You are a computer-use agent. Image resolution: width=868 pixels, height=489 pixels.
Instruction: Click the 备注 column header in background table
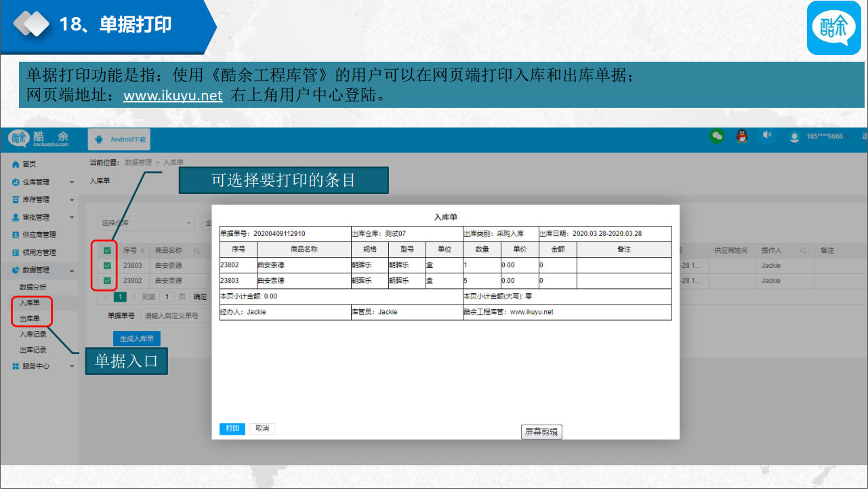[827, 250]
